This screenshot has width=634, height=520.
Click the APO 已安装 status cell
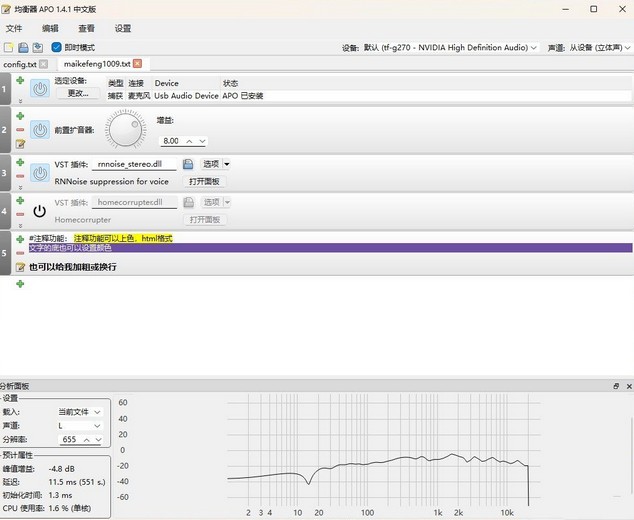243,96
